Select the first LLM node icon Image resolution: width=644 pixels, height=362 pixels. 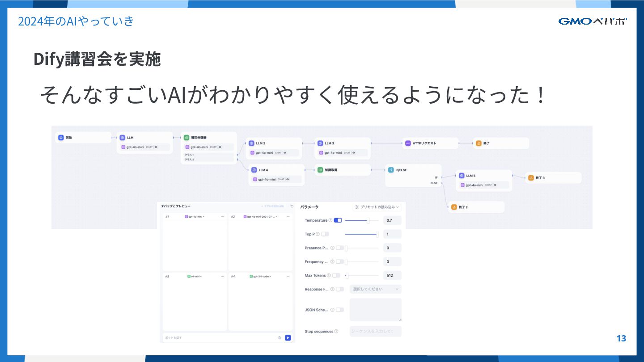(x=122, y=138)
